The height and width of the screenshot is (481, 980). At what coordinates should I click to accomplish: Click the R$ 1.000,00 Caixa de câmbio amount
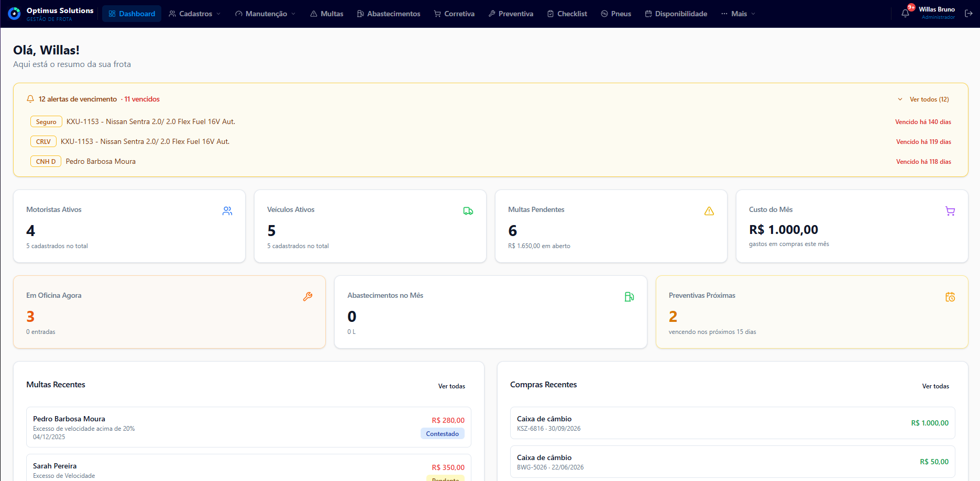point(930,423)
